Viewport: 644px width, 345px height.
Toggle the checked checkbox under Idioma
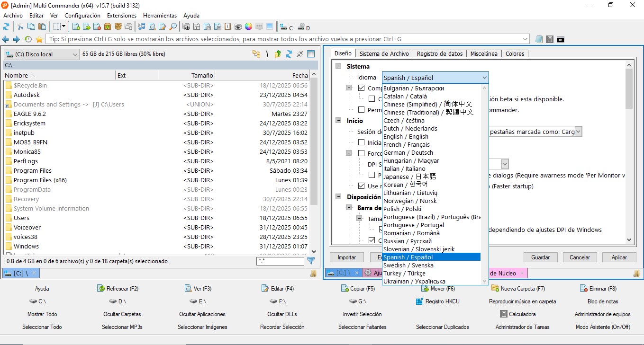pyautogui.click(x=362, y=88)
